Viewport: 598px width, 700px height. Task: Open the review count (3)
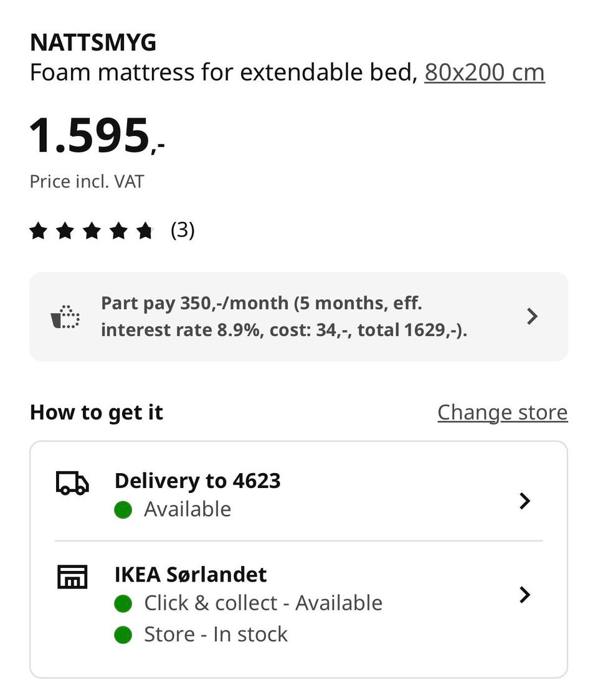click(x=183, y=231)
